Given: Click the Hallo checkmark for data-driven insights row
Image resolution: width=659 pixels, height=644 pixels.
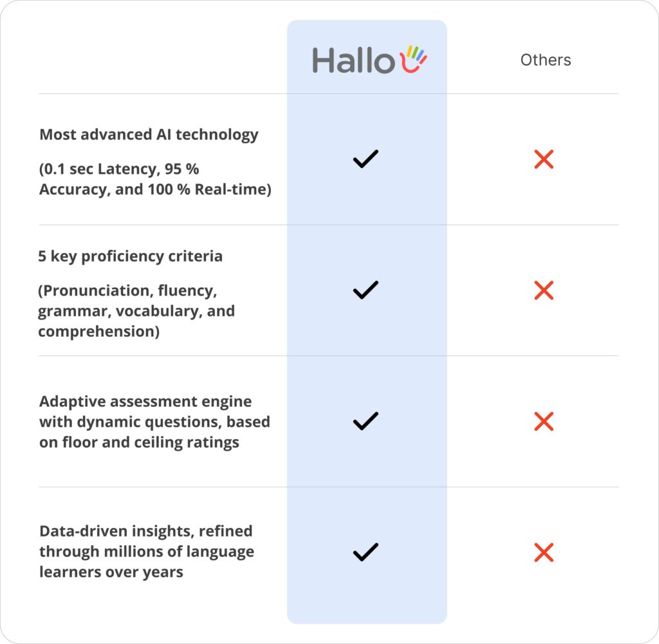Looking at the screenshot, I should 366,553.
